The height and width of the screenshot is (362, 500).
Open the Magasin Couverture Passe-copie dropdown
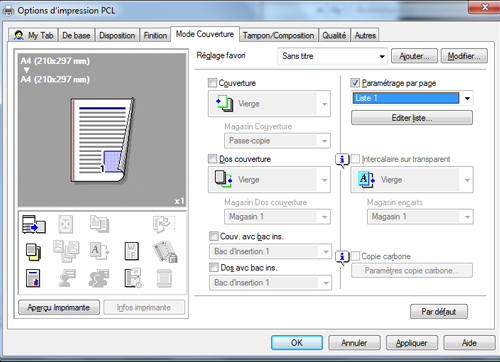(277, 141)
